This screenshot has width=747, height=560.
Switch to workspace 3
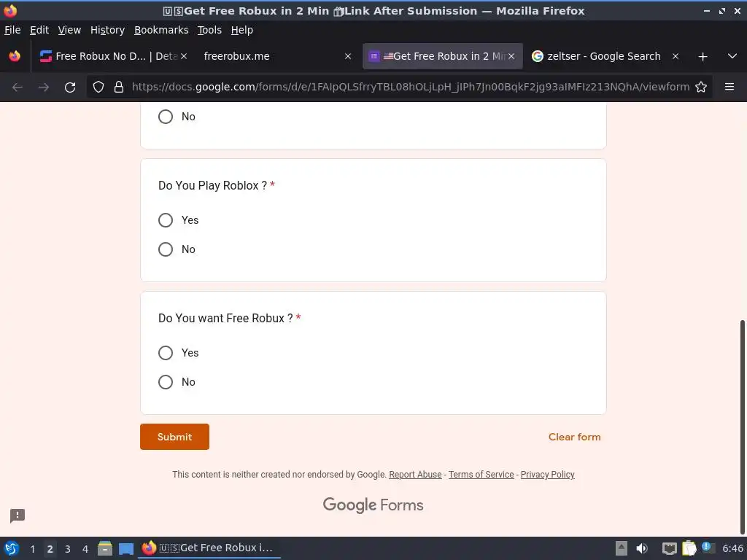coord(68,548)
